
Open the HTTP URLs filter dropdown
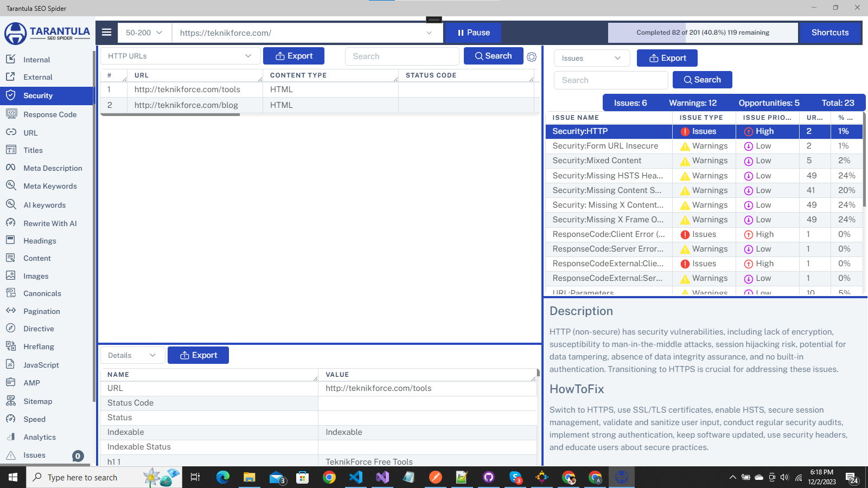(180, 56)
